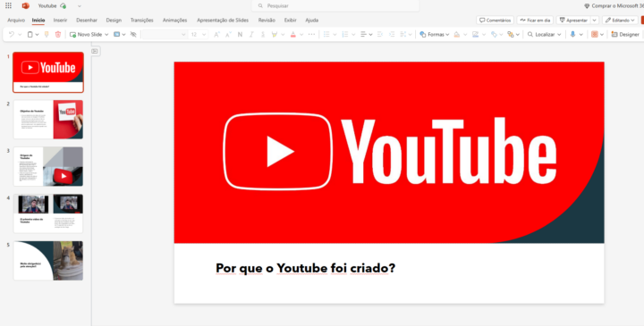Click the PowerPoint logo icon
The image size is (644, 326).
[25, 5]
